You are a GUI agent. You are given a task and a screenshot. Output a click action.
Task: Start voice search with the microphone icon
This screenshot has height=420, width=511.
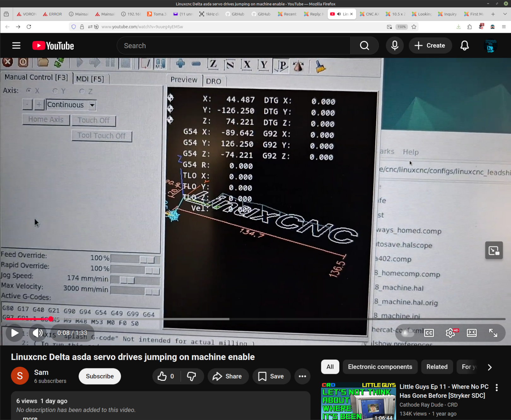[x=395, y=46]
